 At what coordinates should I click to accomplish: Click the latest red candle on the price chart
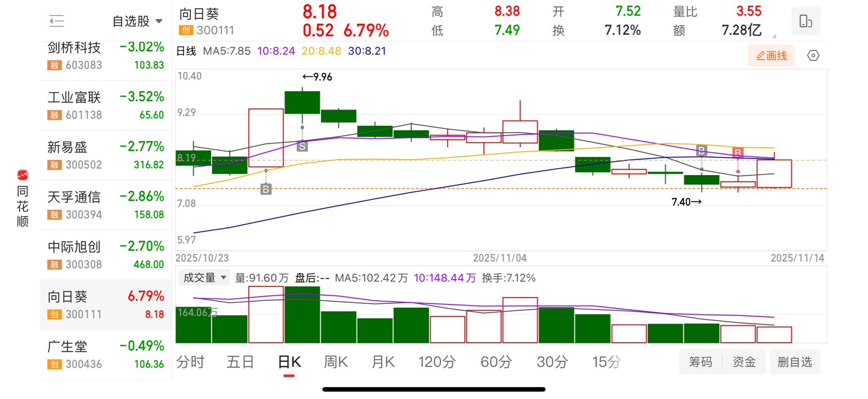coord(774,174)
